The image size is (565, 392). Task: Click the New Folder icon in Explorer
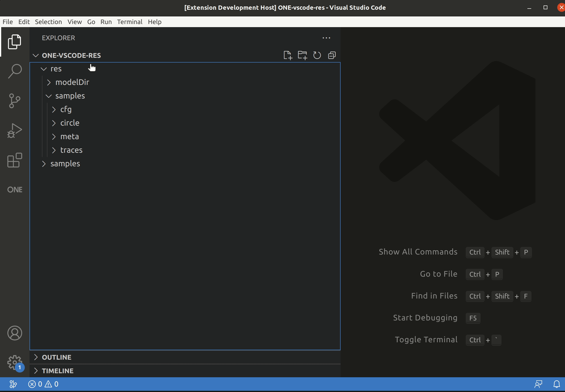coord(302,55)
